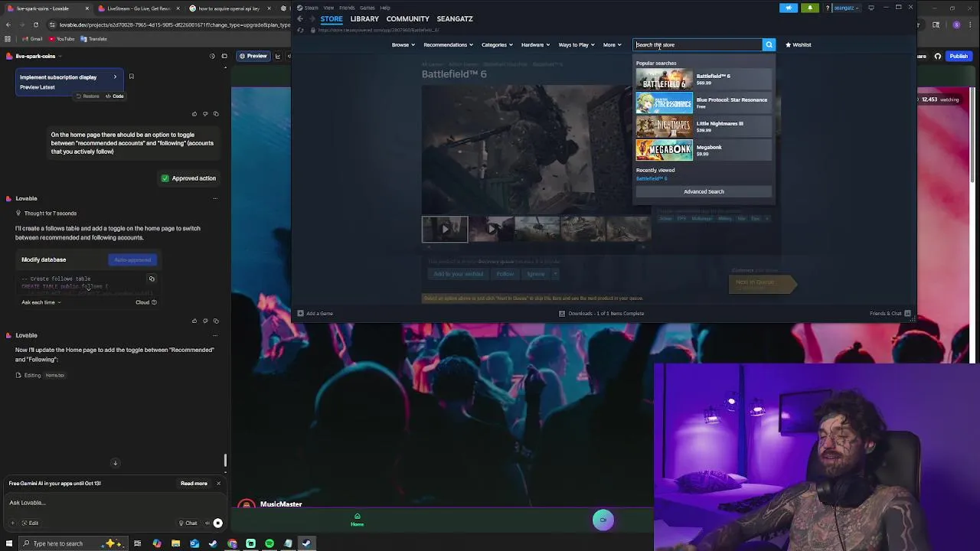Toggle Lovable chat side panel icon
The width and height of the screenshot is (980, 551).
pos(224,56)
